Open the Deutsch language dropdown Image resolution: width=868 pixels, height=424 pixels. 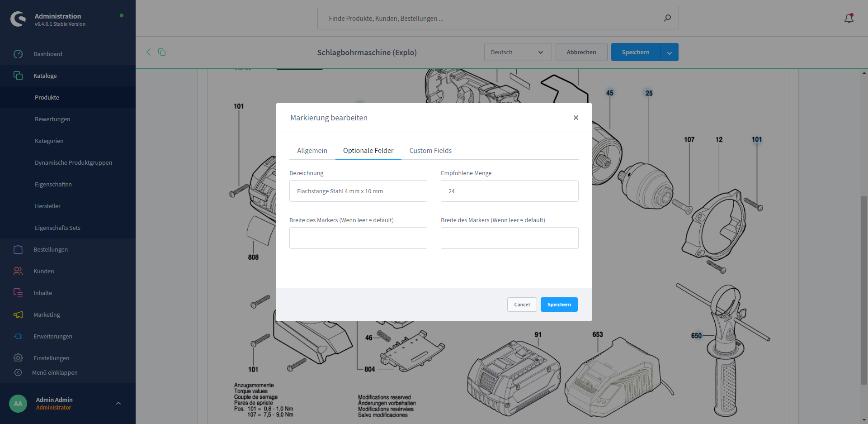click(x=518, y=52)
